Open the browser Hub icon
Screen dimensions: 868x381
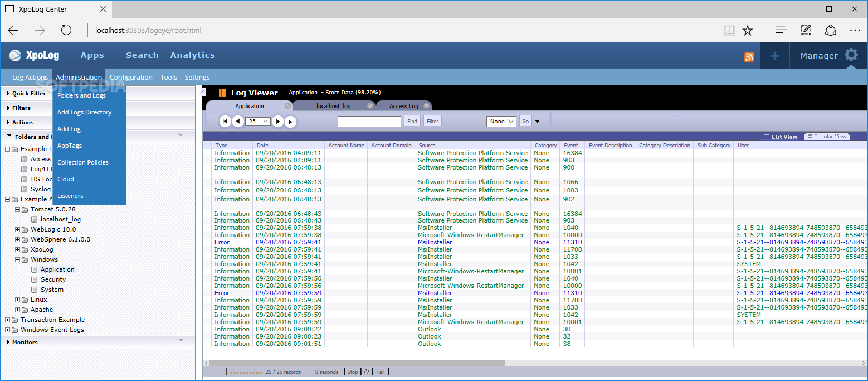pyautogui.click(x=781, y=30)
